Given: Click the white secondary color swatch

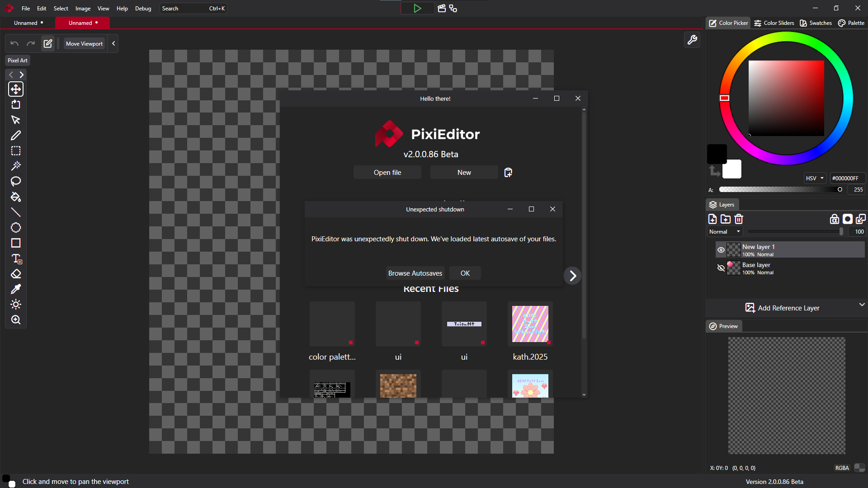Looking at the screenshot, I should tap(732, 169).
